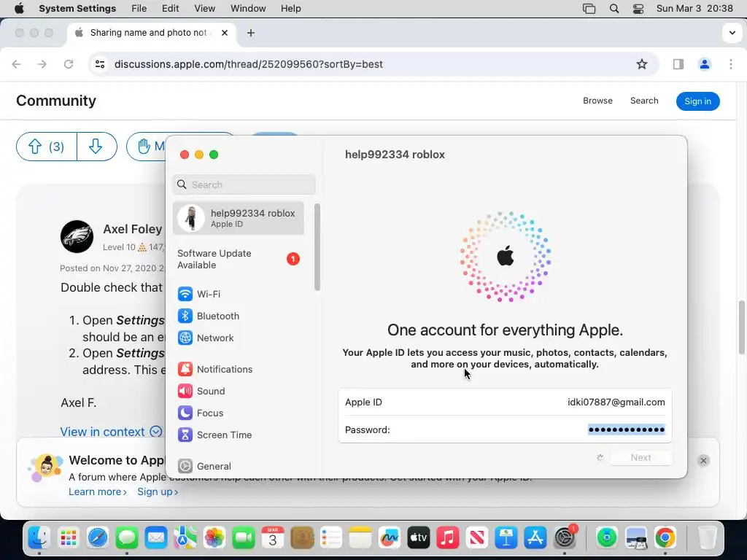Click the System Settings search field
747x560 pixels.
click(244, 184)
